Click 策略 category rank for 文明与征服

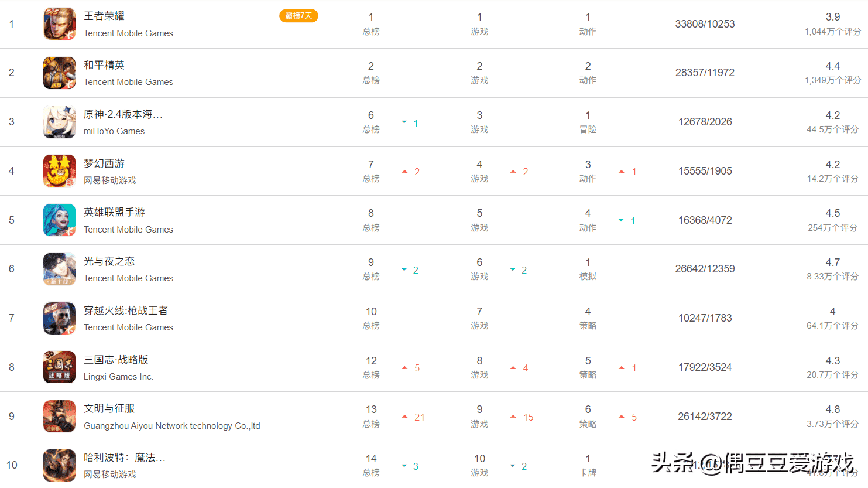coord(588,417)
